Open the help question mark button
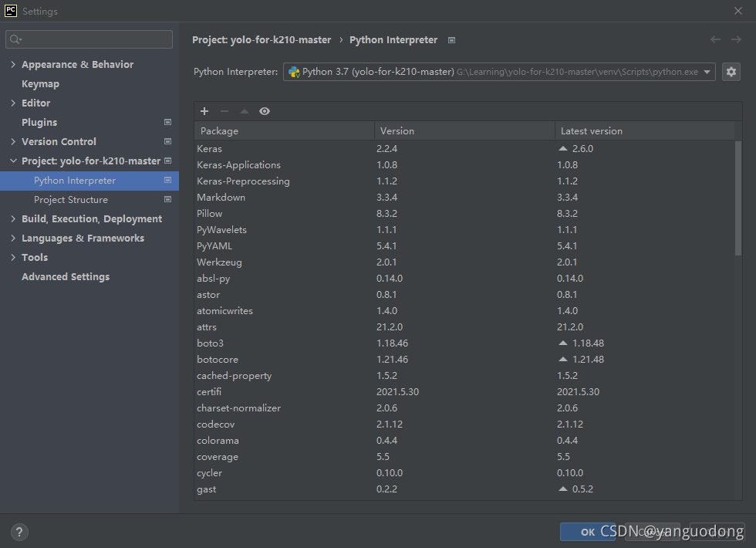Image resolution: width=756 pixels, height=548 pixels. [19, 532]
